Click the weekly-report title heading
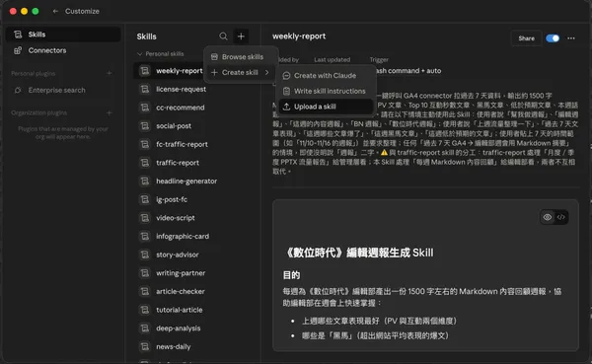Viewport: 592px width, 364px height. coord(299,36)
